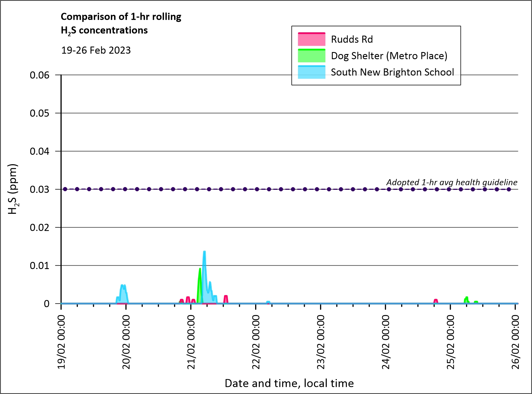
Task: Select 'South New Brighton School' legend text
Action: [x=392, y=72]
